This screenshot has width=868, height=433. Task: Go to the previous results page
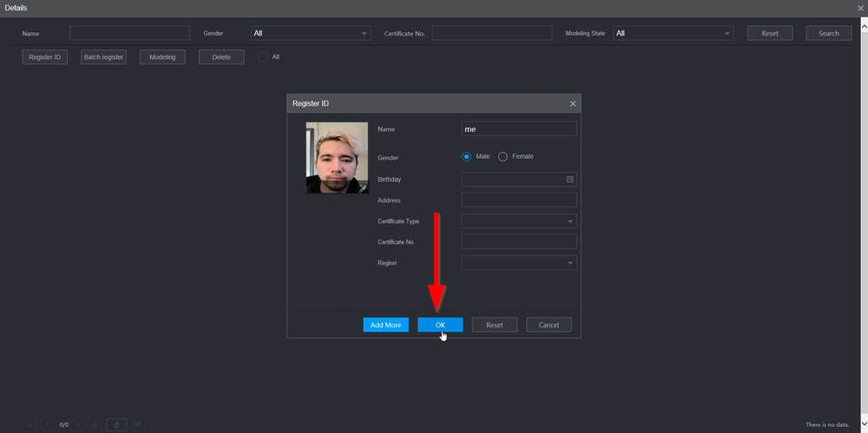pyautogui.click(x=48, y=424)
